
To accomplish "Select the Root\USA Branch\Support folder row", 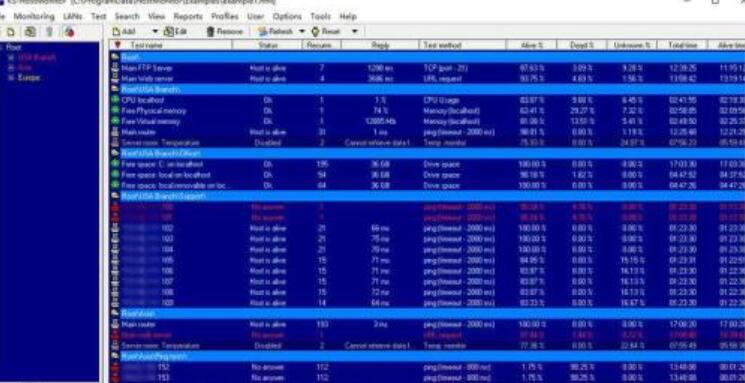I will (427, 196).
